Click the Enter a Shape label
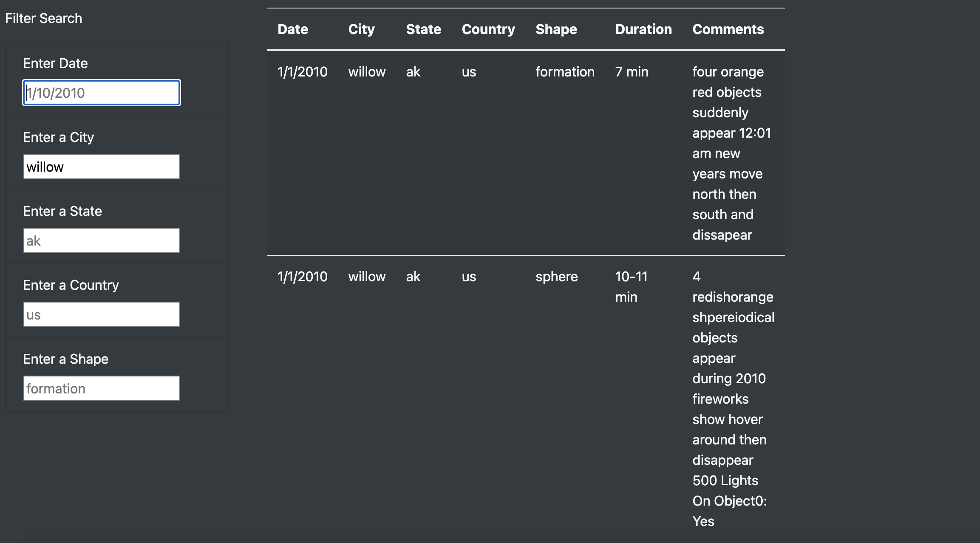The image size is (980, 543). (65, 359)
